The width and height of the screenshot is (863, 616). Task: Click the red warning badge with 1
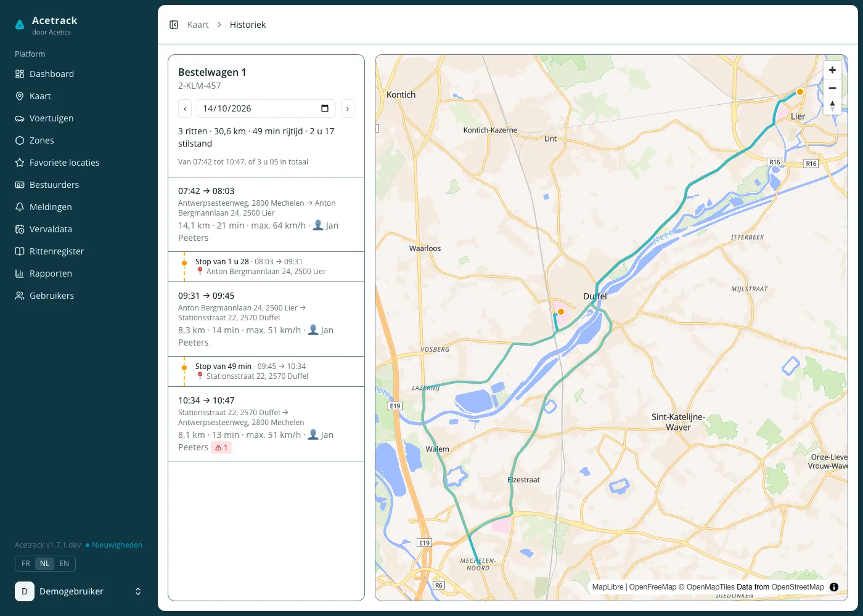[x=221, y=448]
